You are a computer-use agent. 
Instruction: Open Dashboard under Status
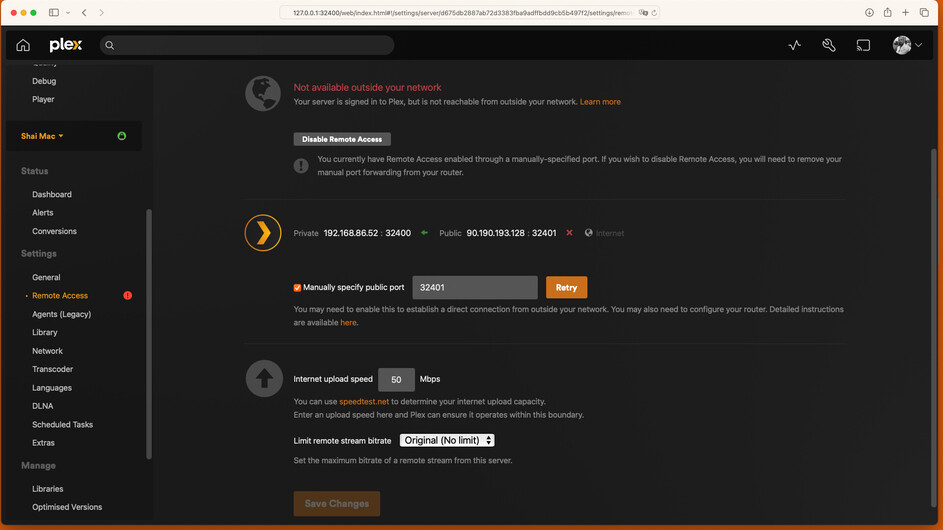point(52,194)
